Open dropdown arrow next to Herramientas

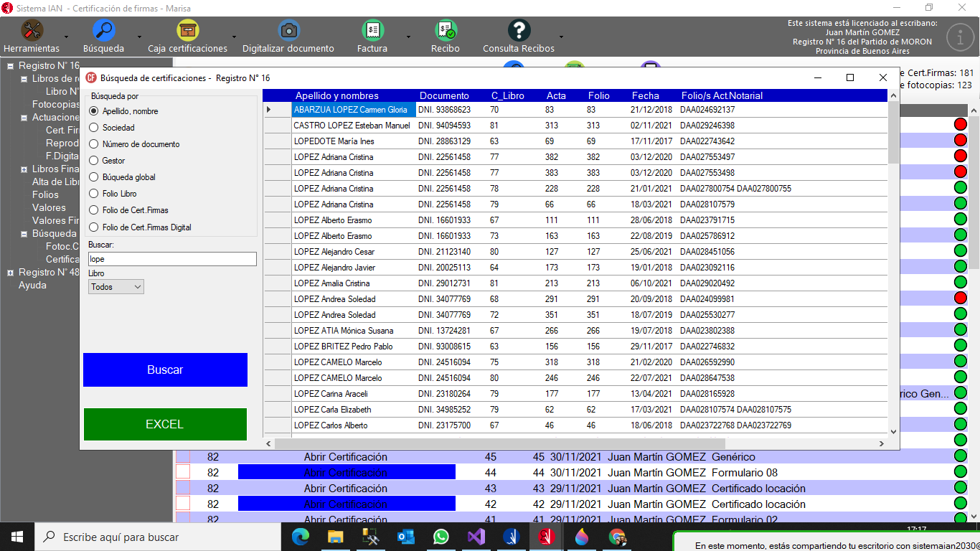point(67,37)
